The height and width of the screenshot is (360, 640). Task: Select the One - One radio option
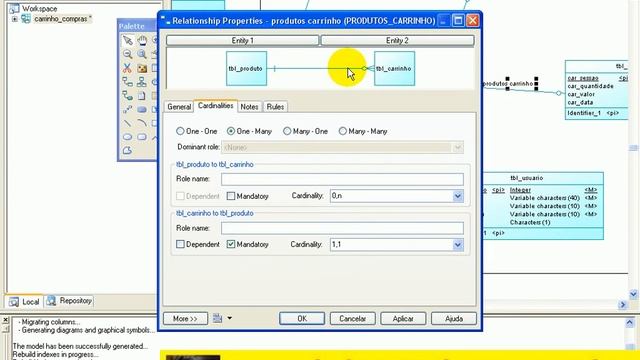180,131
